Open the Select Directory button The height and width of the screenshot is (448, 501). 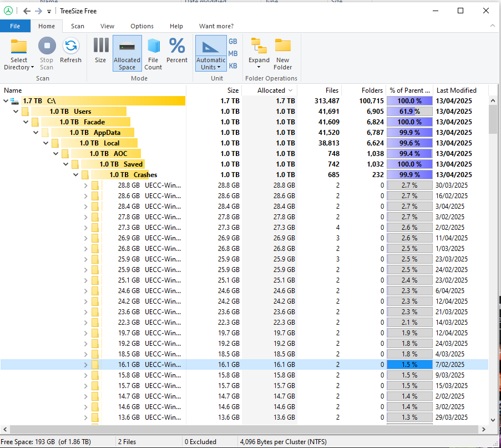tap(19, 54)
